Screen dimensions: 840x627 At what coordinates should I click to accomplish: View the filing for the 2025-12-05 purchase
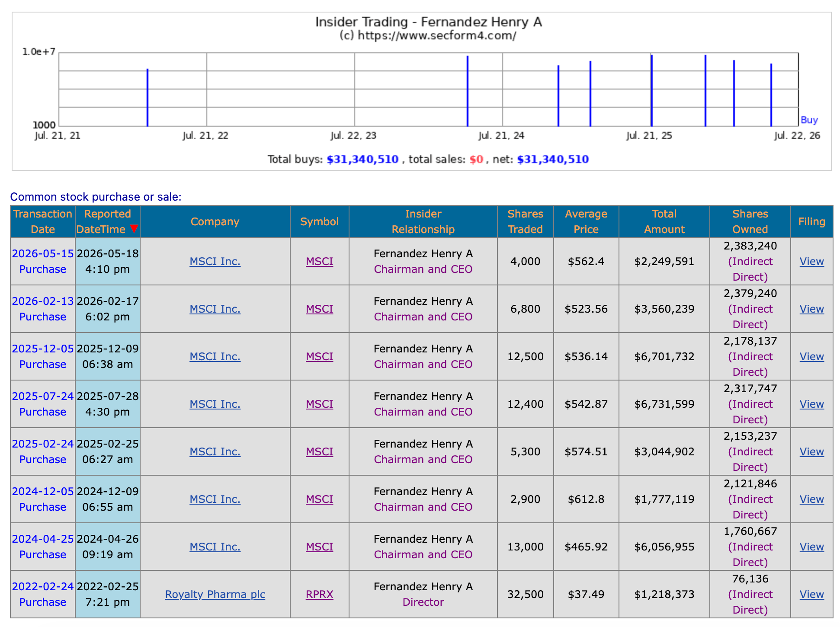(x=811, y=356)
